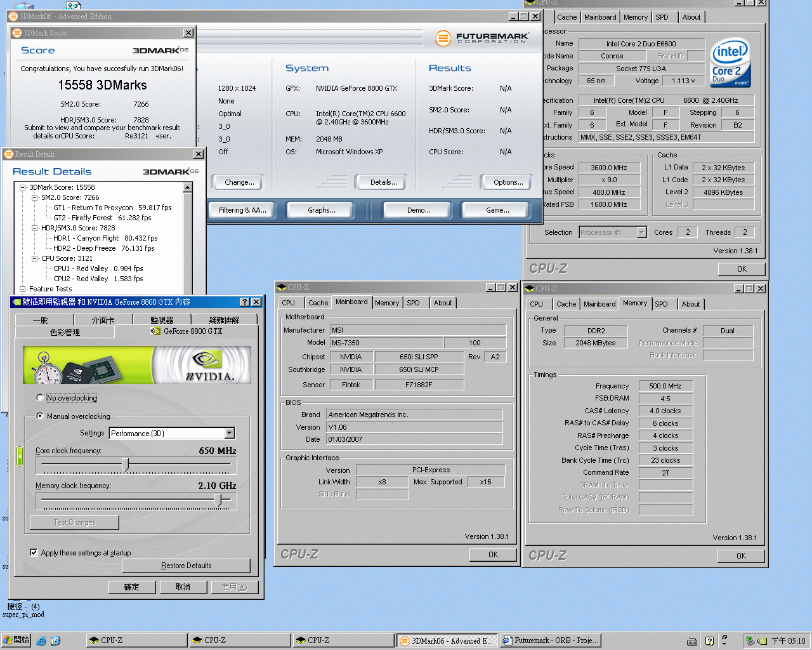Click OK in the Mainboard CPU-Z window
The height and width of the screenshot is (650, 812).
tap(493, 555)
